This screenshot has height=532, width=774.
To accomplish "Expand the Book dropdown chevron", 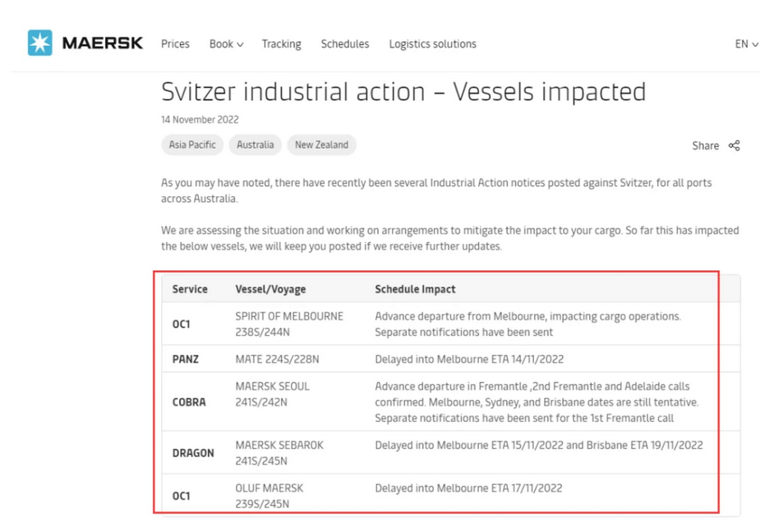I will [x=241, y=44].
